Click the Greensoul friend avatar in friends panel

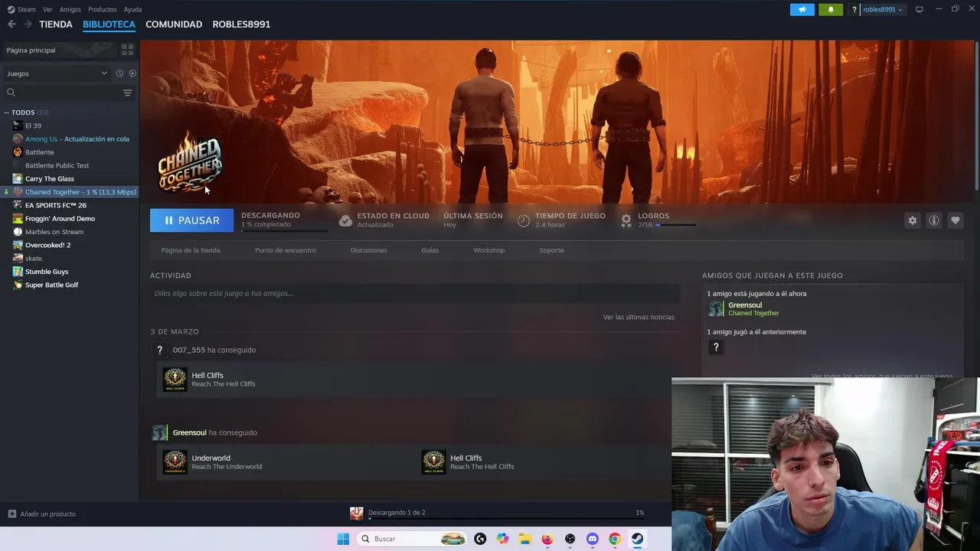pyautogui.click(x=716, y=308)
